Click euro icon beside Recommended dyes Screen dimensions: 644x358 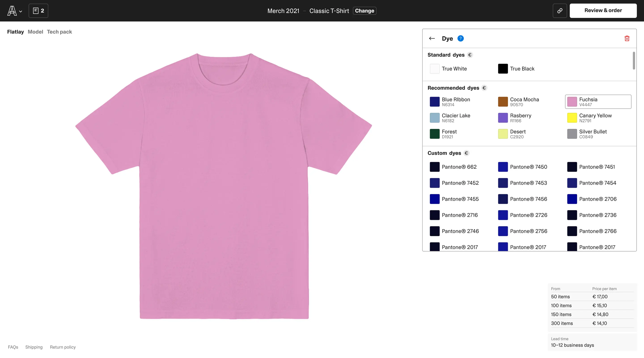pos(484,88)
